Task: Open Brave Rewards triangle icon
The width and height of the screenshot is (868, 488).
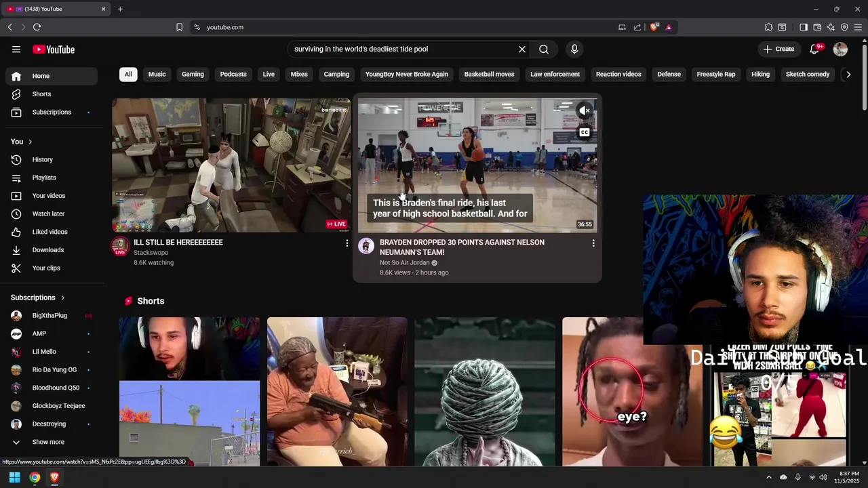Action: (x=669, y=27)
